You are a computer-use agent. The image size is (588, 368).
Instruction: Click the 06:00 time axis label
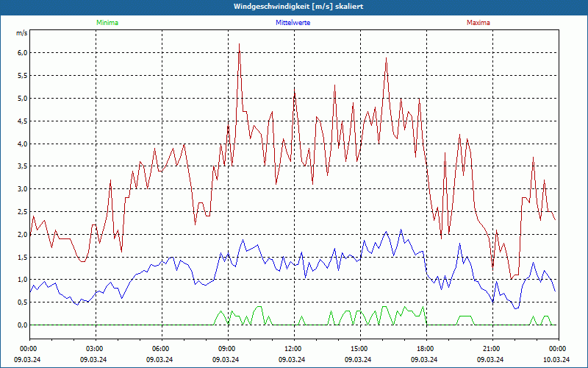tap(161, 348)
